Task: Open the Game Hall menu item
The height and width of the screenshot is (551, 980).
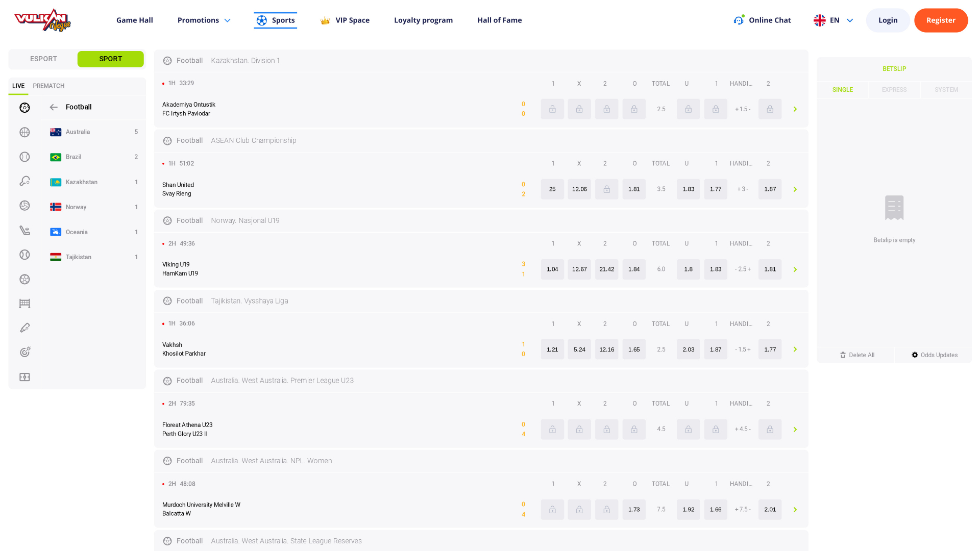Action: (134, 20)
